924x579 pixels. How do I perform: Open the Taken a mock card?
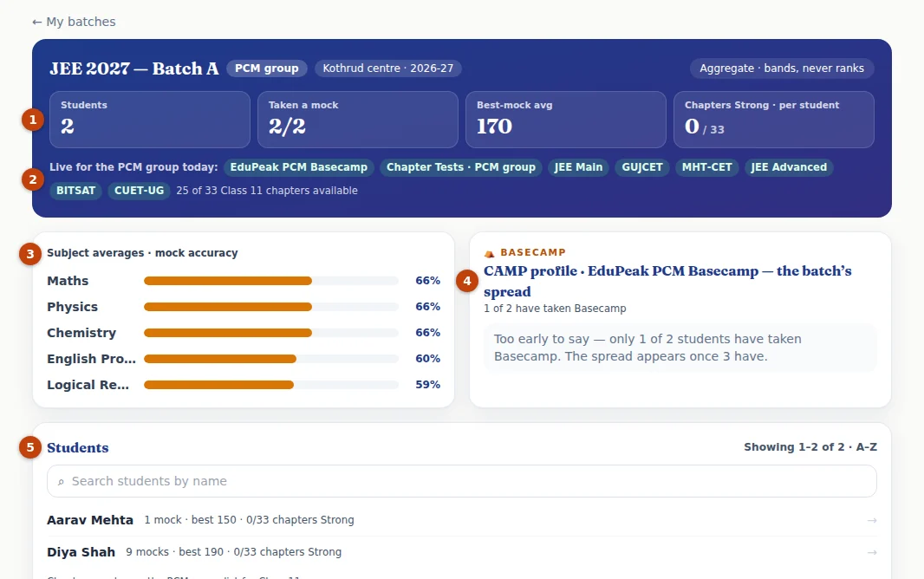pyautogui.click(x=358, y=120)
